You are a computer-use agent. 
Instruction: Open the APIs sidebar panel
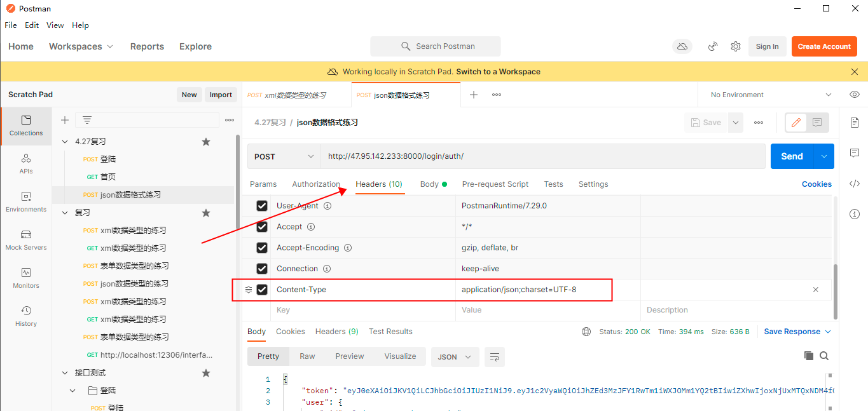[x=26, y=164]
